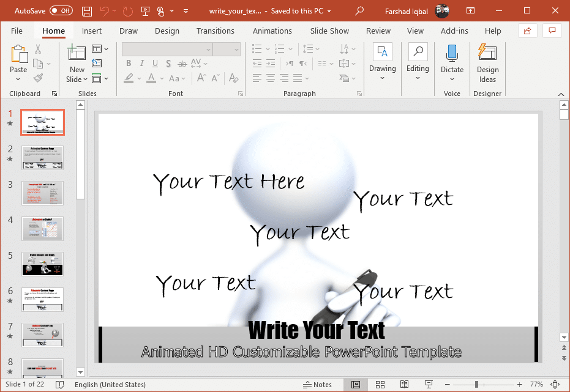Collapse the ribbon with the chevron
The image size is (570, 392).
(x=561, y=94)
